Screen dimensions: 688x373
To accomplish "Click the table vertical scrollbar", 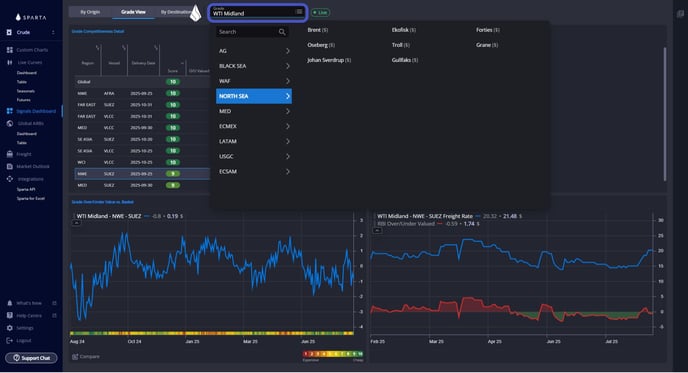I will click(665, 114).
